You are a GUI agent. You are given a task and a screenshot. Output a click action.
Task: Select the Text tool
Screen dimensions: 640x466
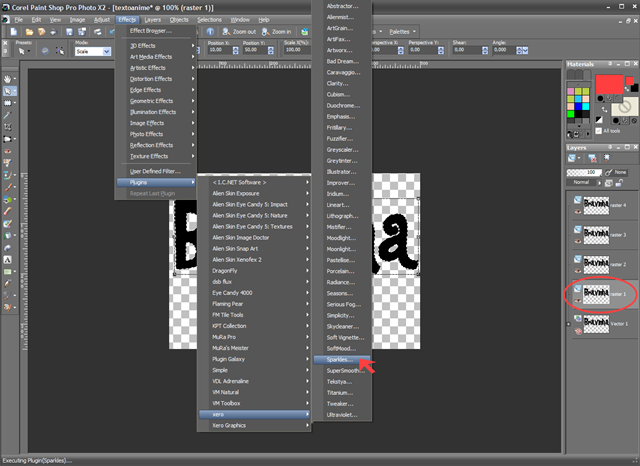[7, 260]
